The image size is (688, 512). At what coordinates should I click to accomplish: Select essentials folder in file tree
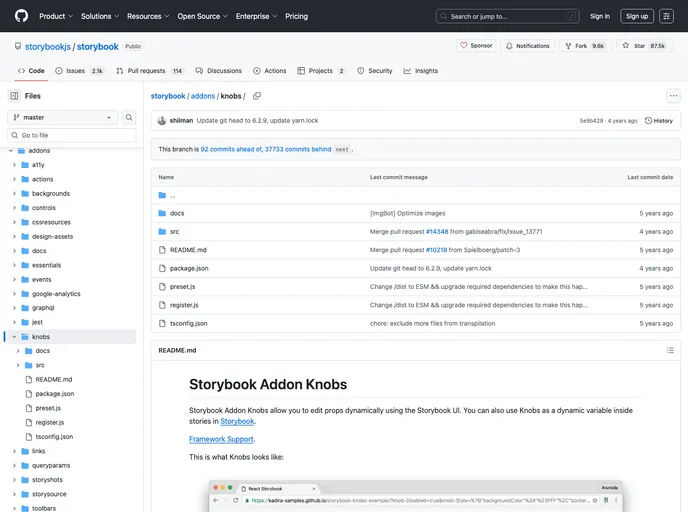coord(46,265)
